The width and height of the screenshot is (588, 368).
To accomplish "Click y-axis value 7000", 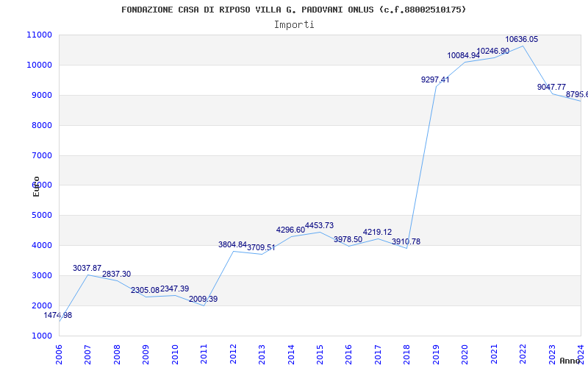I will (x=41, y=155).
